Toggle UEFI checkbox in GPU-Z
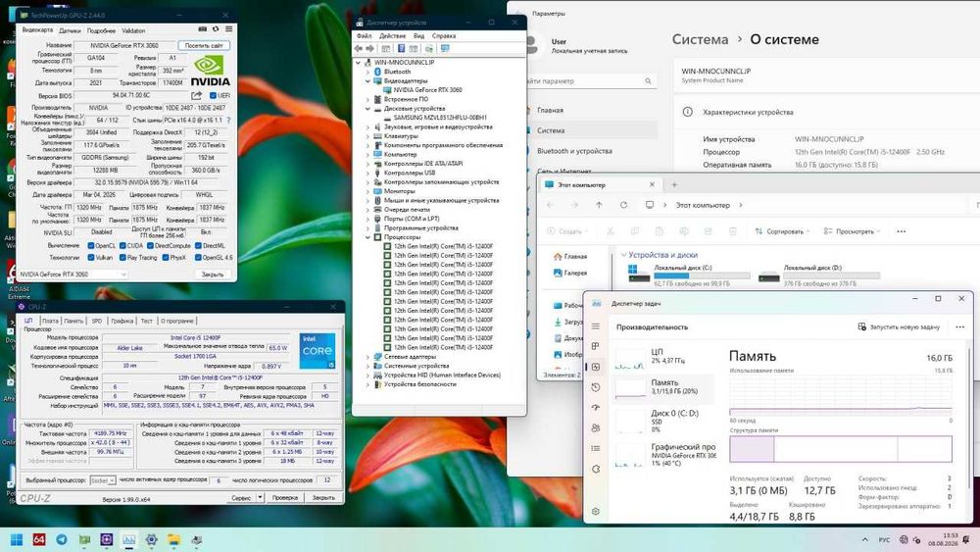Screen dimensions: 980x552 pos(213,96)
